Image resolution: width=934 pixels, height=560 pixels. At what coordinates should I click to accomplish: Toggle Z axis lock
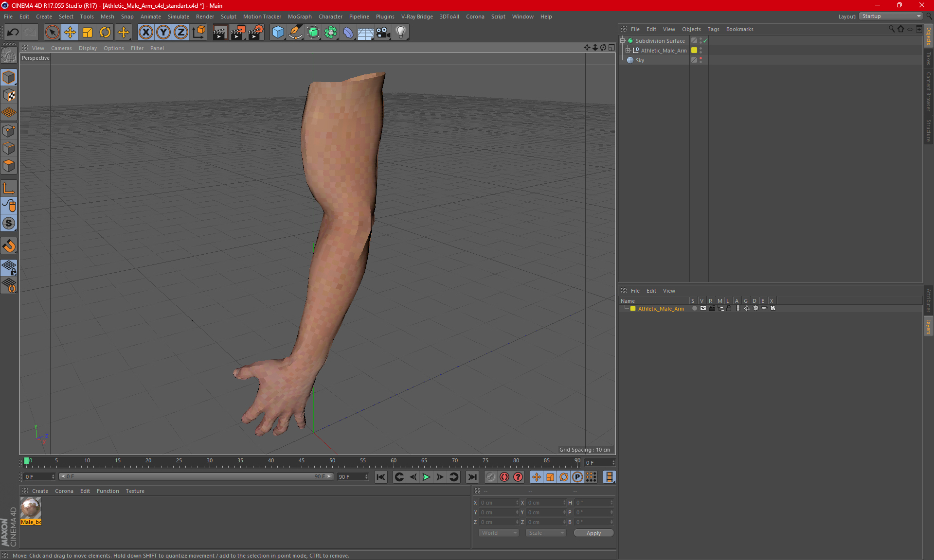coord(181,33)
